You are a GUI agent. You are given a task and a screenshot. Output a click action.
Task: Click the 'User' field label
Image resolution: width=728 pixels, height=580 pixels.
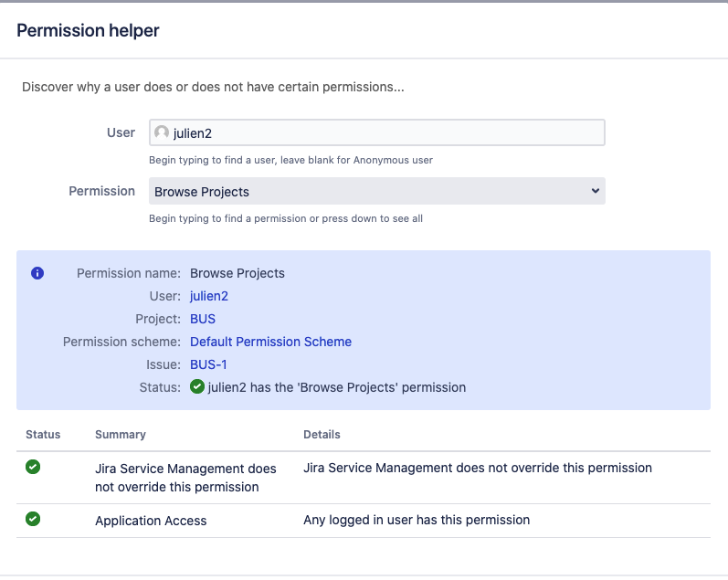121,132
